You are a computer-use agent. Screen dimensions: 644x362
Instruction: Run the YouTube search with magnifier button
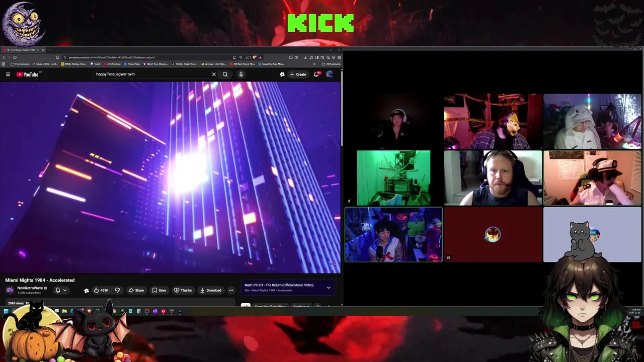[x=225, y=74]
